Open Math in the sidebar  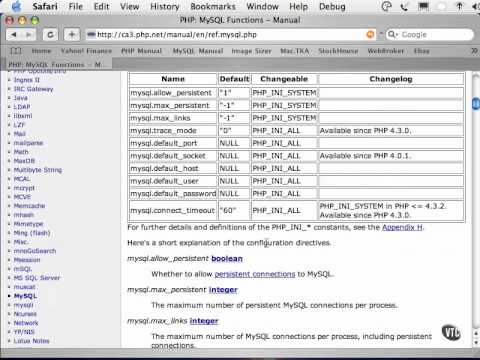pos(21,152)
